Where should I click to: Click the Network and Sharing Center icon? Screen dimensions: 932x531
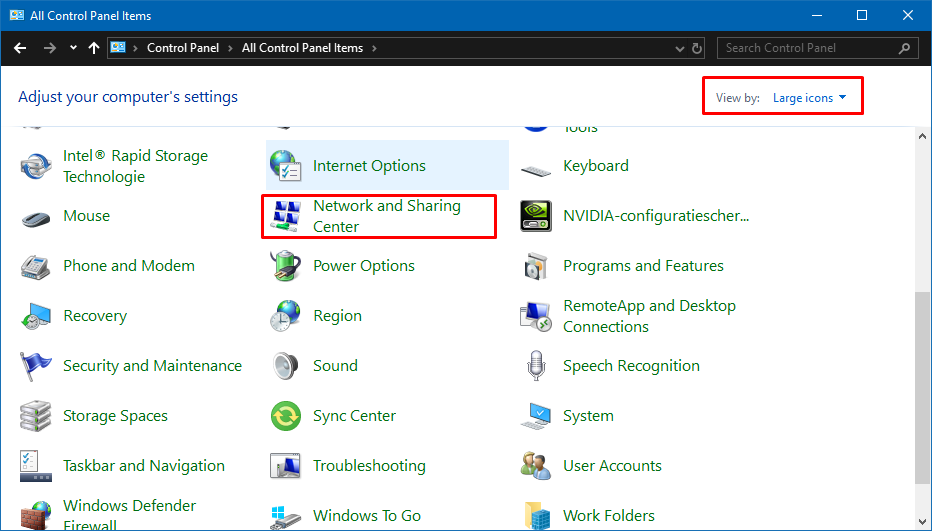[x=285, y=216]
